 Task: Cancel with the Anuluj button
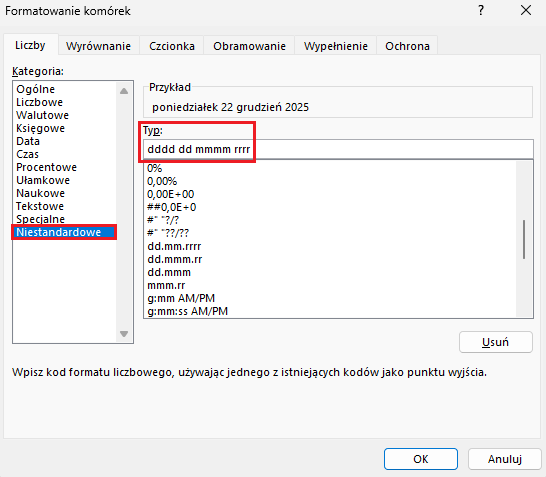click(505, 459)
